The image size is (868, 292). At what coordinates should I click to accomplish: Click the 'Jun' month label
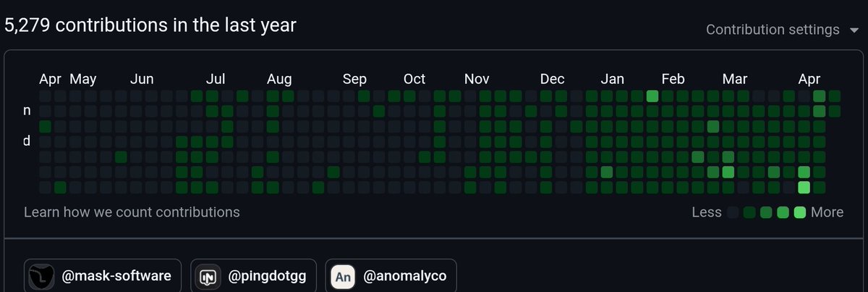(142, 79)
